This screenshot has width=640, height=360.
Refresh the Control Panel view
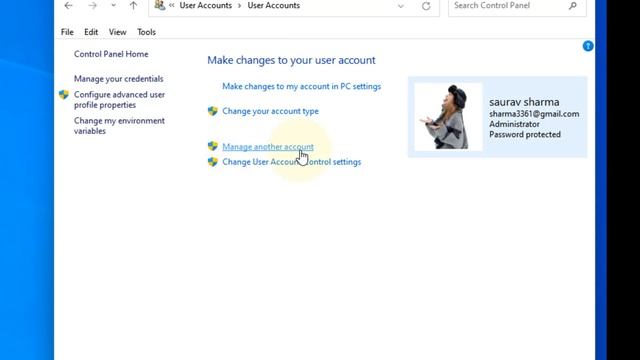click(x=426, y=6)
